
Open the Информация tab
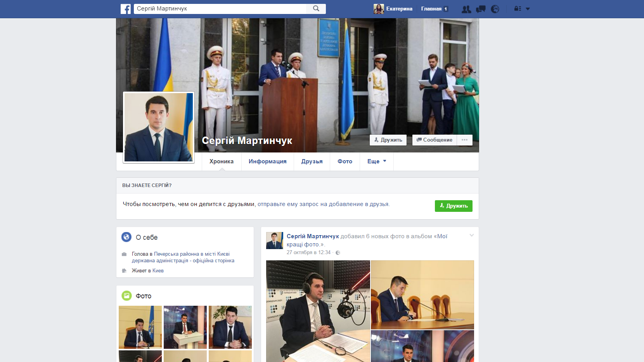(268, 161)
